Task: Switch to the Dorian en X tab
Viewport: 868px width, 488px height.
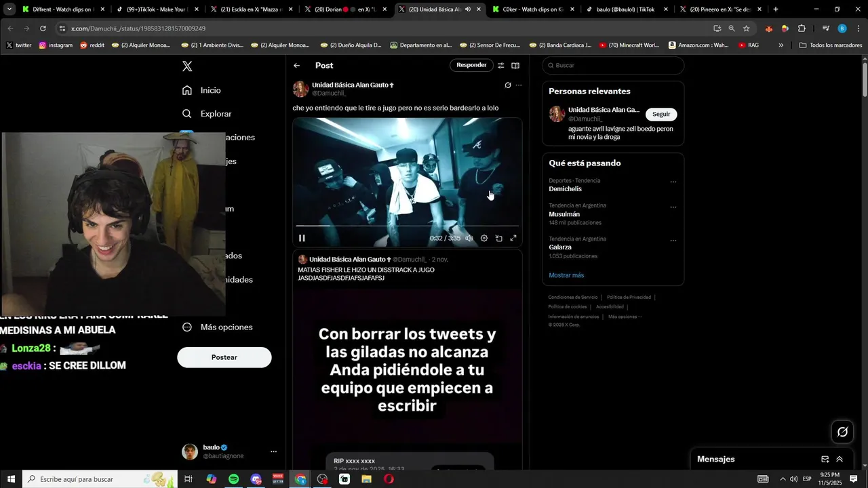Action: 344,9
